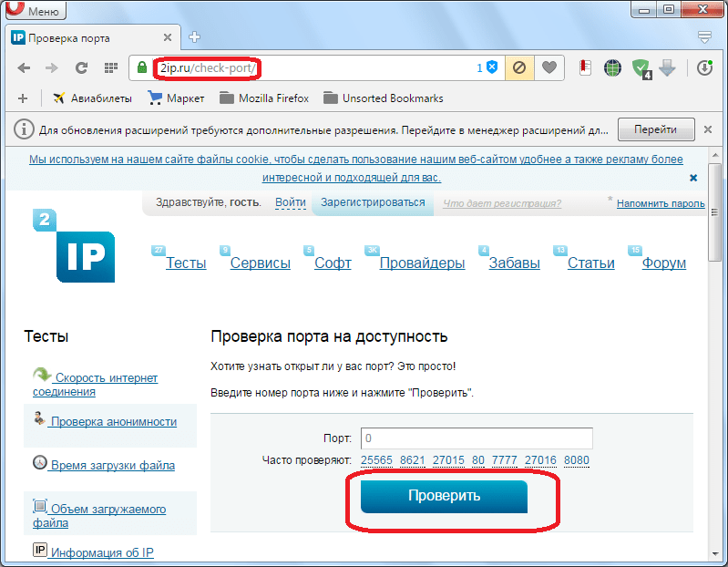Go forward with the forward arrow

52,68
